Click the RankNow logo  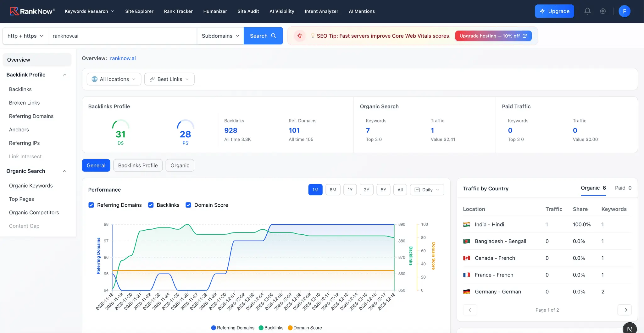(32, 11)
